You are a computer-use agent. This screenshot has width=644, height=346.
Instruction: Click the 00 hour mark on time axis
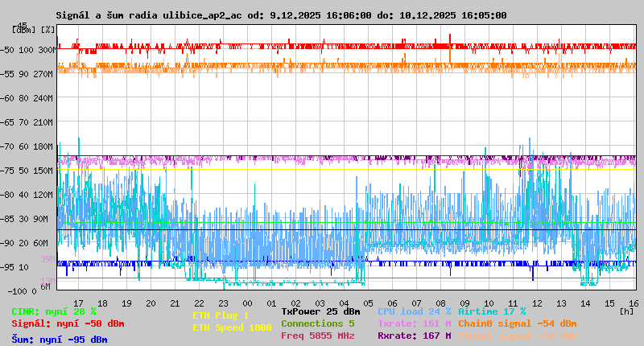(x=248, y=303)
